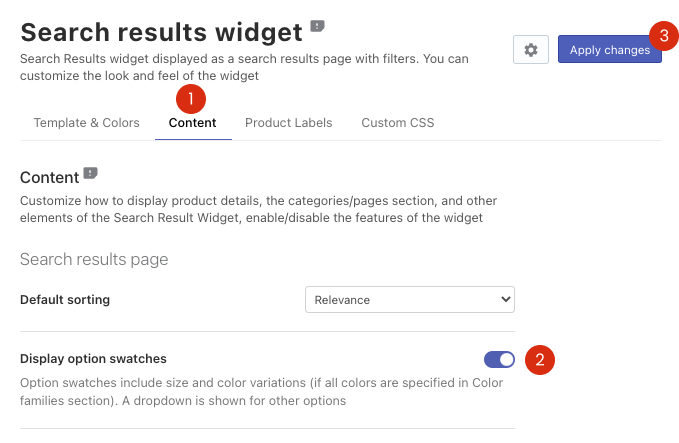
Task: Click the info icon beside Search results widget title
Action: [317, 26]
